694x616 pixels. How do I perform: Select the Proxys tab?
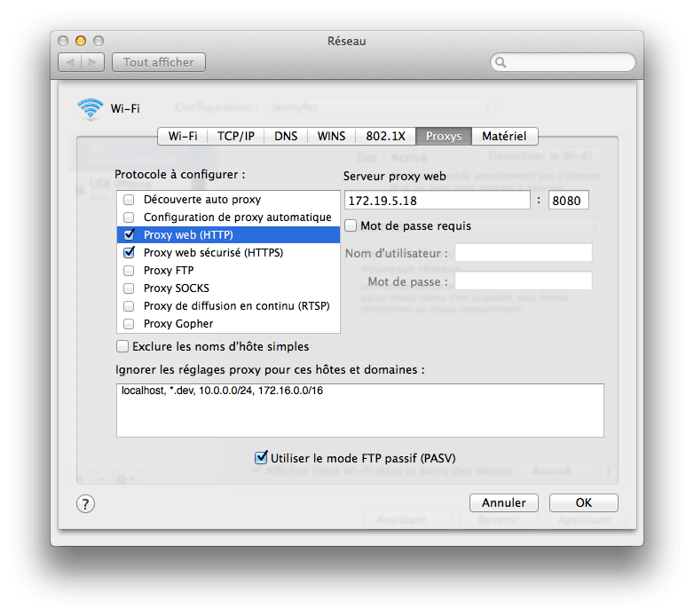[x=444, y=136]
